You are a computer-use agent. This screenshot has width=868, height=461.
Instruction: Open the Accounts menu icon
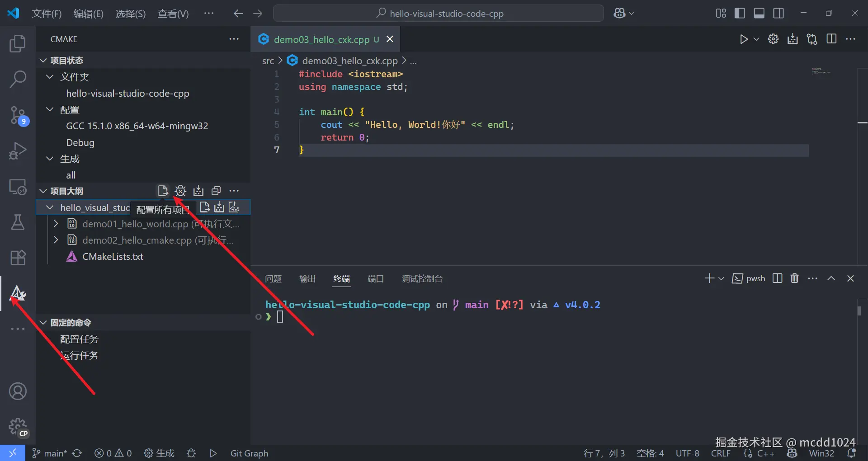[x=18, y=391]
